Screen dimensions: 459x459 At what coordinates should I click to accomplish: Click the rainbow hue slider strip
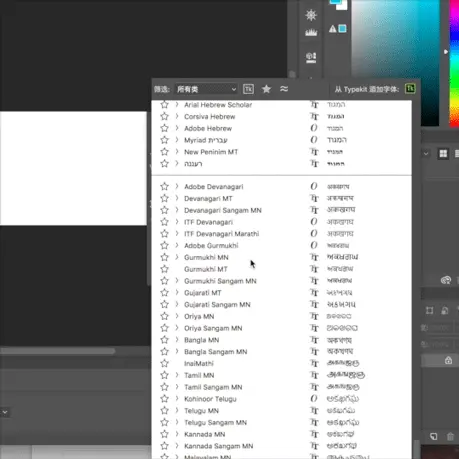454,63
